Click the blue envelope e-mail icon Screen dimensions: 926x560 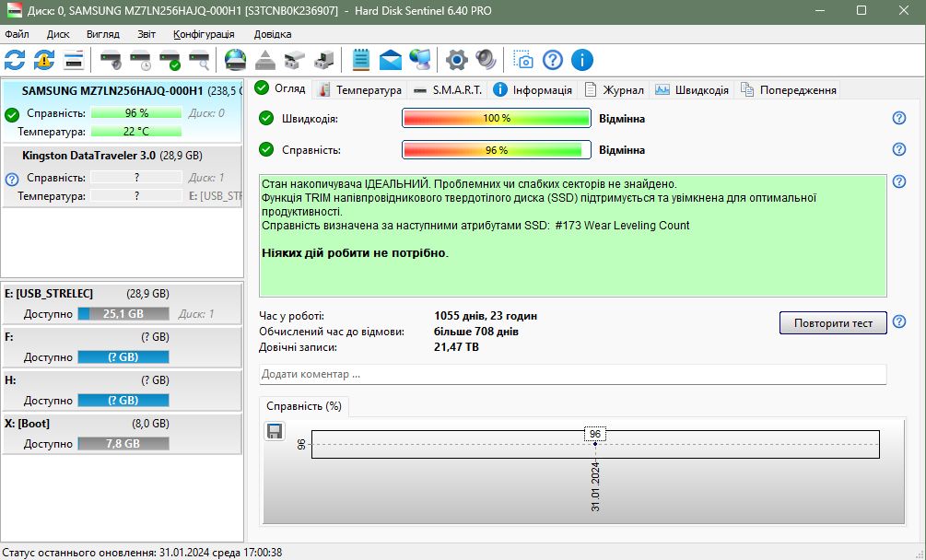tap(391, 60)
